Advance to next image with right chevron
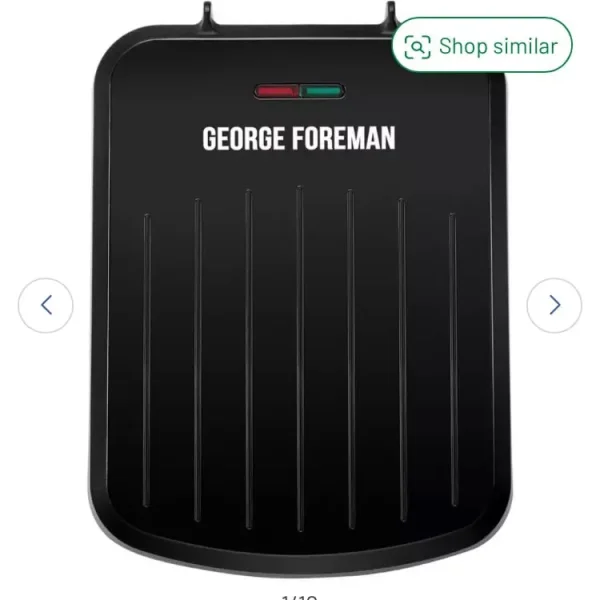The width and height of the screenshot is (600, 600). click(x=554, y=305)
